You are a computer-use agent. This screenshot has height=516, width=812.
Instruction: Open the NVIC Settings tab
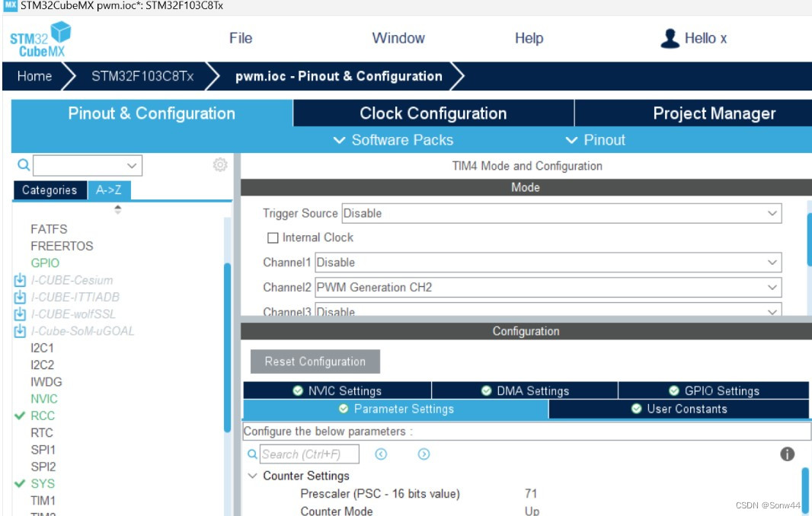[337, 390]
